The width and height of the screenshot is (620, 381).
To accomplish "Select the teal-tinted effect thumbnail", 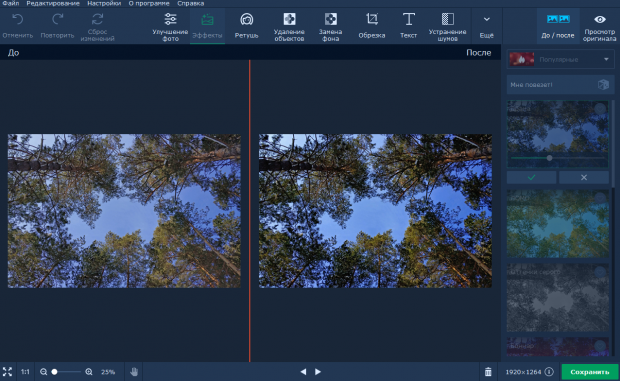I will (558, 223).
